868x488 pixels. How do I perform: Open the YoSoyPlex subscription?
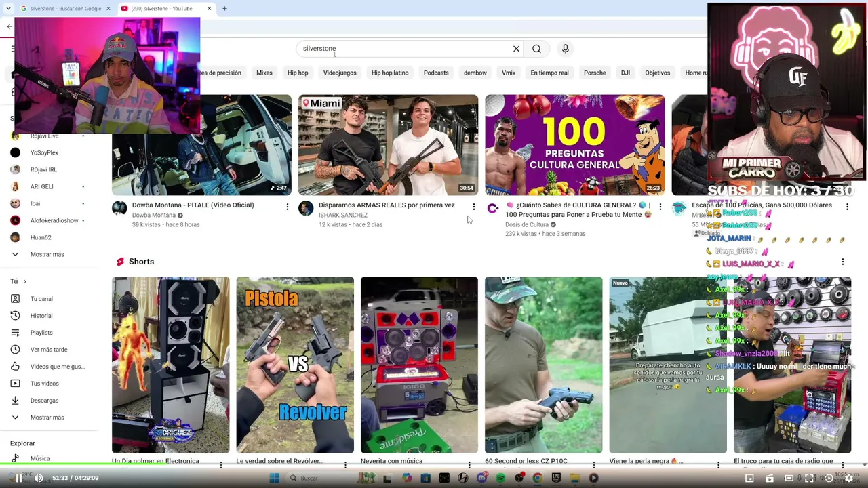click(44, 153)
